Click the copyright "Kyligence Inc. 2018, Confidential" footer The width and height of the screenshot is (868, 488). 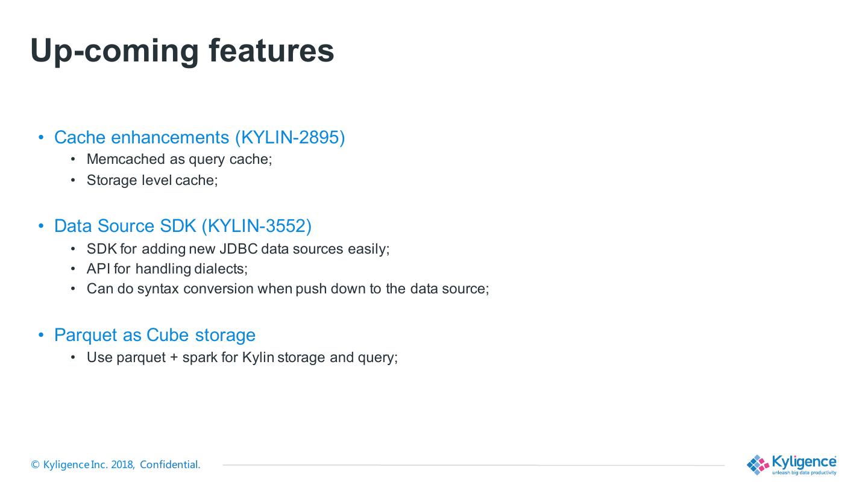[x=116, y=465]
